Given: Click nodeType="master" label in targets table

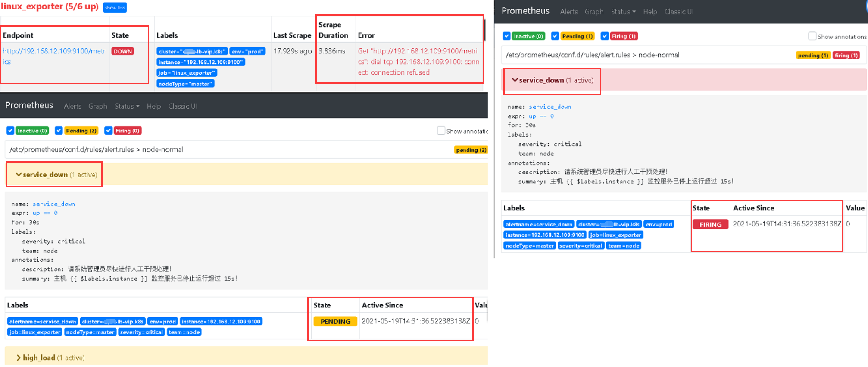Looking at the screenshot, I should [x=185, y=84].
